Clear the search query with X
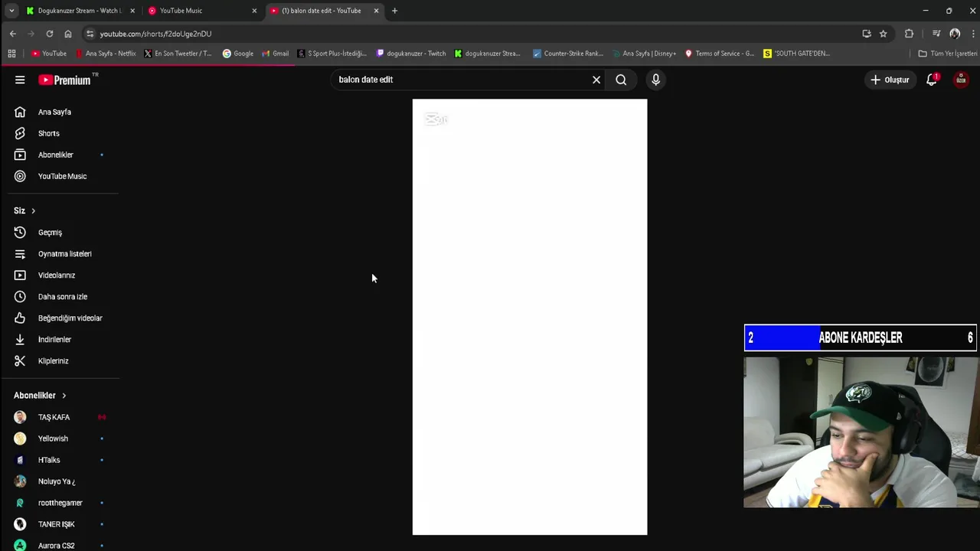Screen dimensions: 980x551 coord(596,80)
